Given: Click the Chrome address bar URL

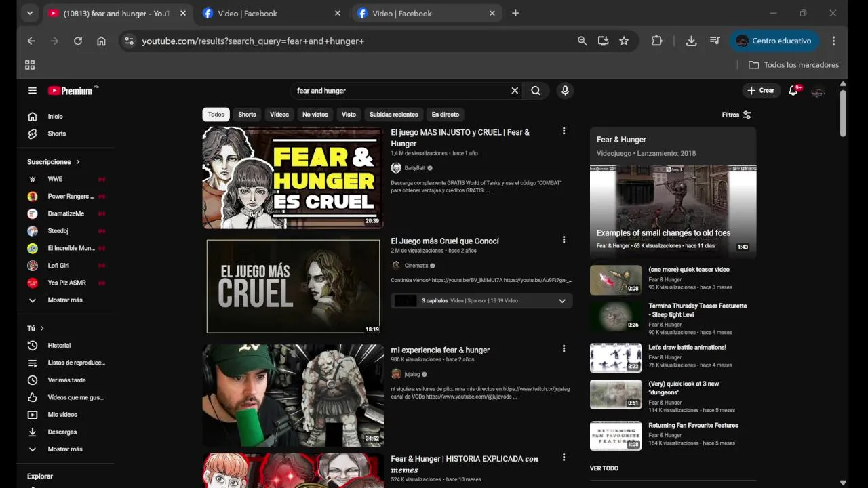Looking at the screenshot, I should tap(253, 41).
